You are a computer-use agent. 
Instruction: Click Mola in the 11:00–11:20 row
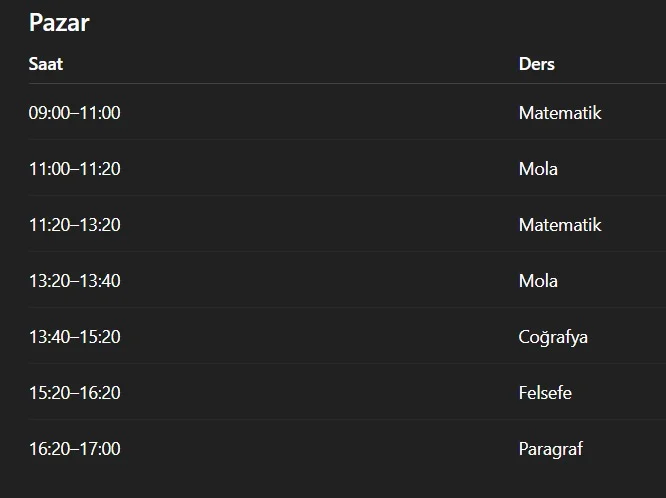click(x=538, y=169)
